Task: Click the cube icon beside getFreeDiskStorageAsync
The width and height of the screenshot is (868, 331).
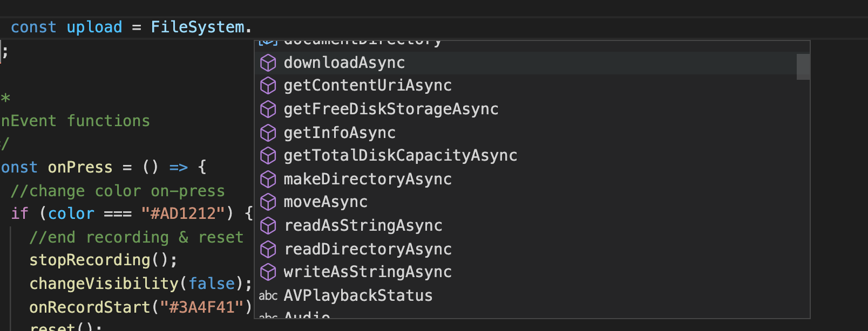Action: [x=268, y=109]
